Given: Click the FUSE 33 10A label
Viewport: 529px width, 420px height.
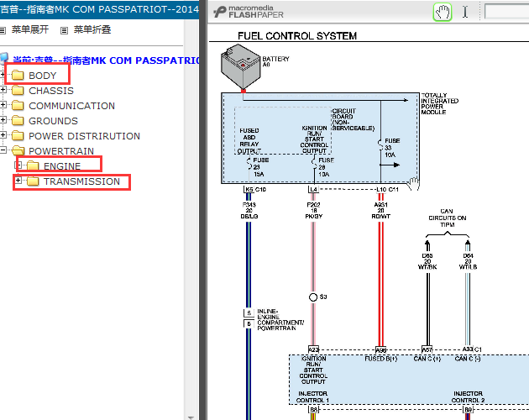Looking at the screenshot, I should (x=392, y=148).
